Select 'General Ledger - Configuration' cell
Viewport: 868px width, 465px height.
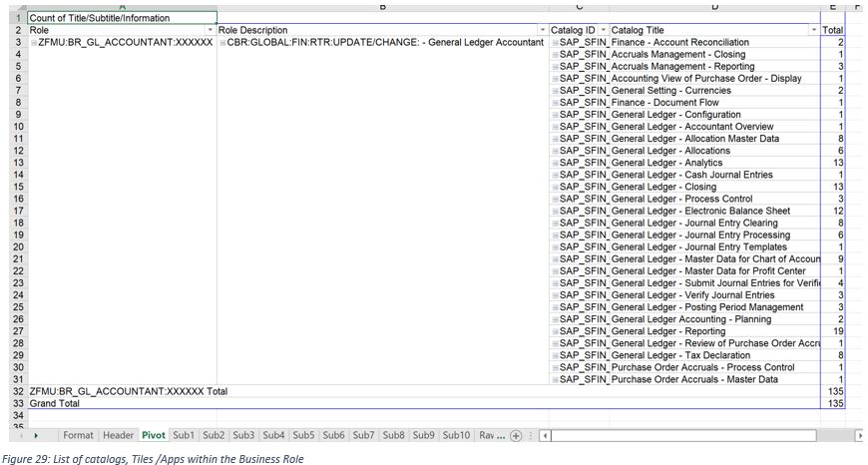coord(714,115)
